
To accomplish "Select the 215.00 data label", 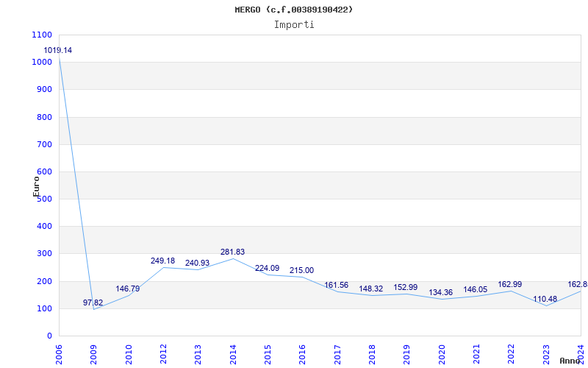I will tap(301, 270).
